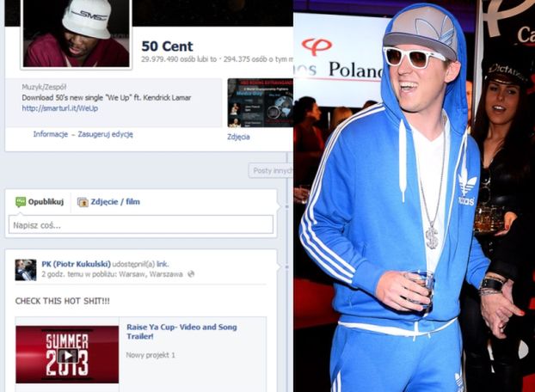
Task: Click the 294.375 osób o tym mówi count
Action: (258, 59)
